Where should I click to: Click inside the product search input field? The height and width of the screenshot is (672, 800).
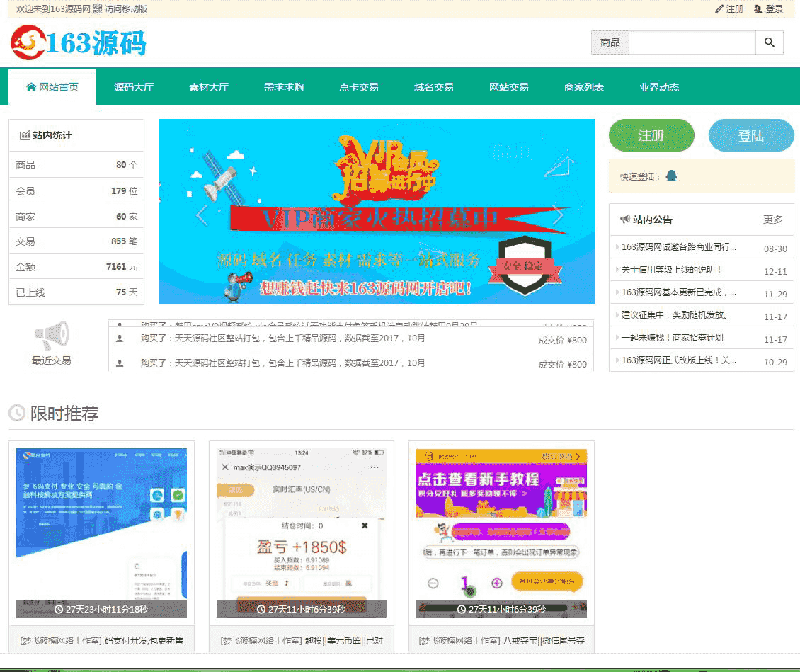(690, 42)
